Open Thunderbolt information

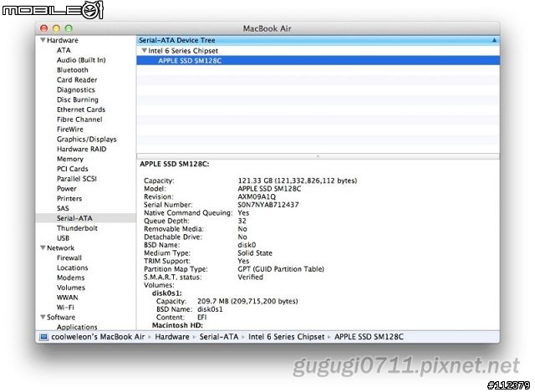point(77,228)
